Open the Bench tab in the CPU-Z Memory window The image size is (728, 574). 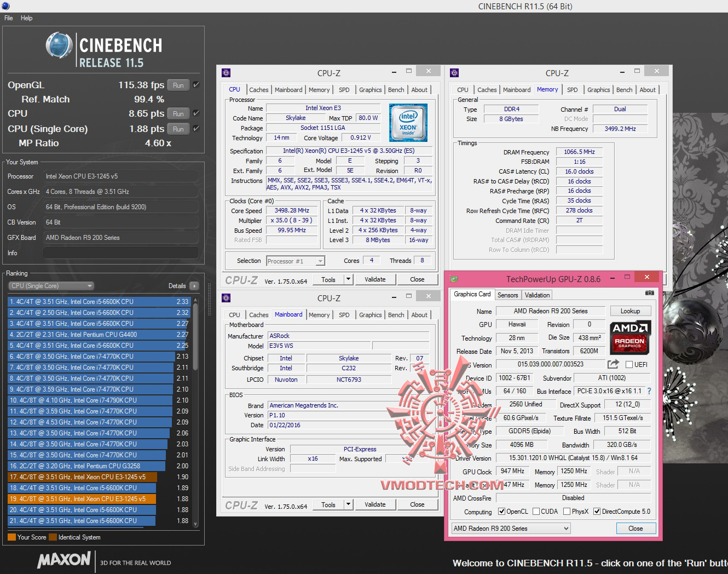coord(624,90)
